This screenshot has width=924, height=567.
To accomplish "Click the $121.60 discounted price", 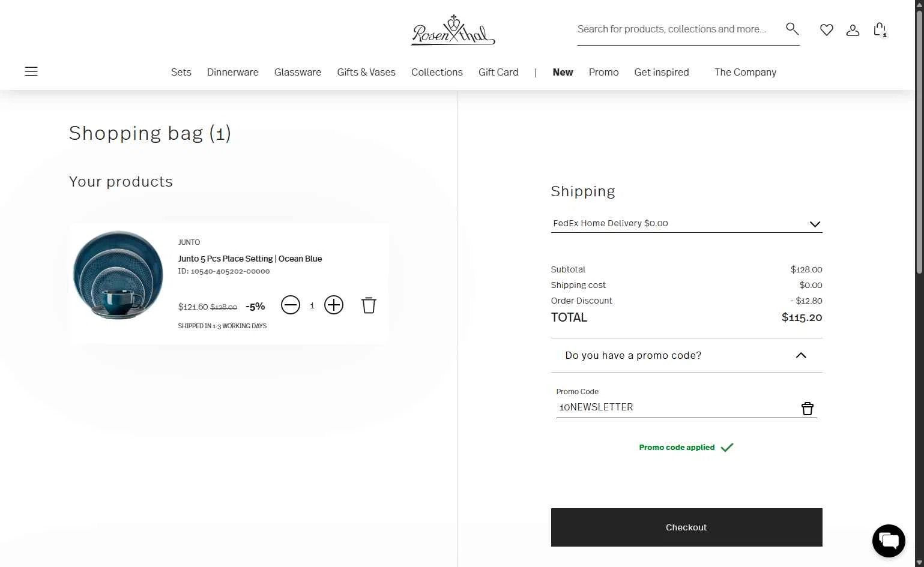I will click(193, 307).
